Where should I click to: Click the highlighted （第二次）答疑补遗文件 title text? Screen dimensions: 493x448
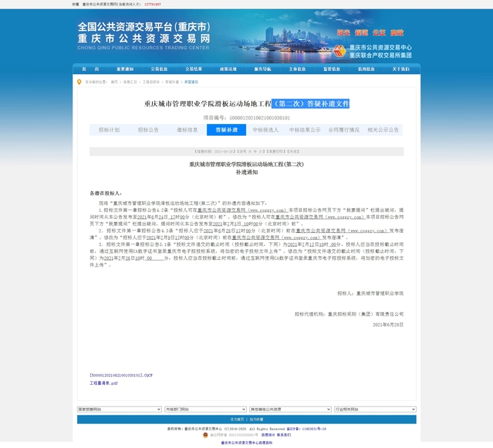(310, 103)
